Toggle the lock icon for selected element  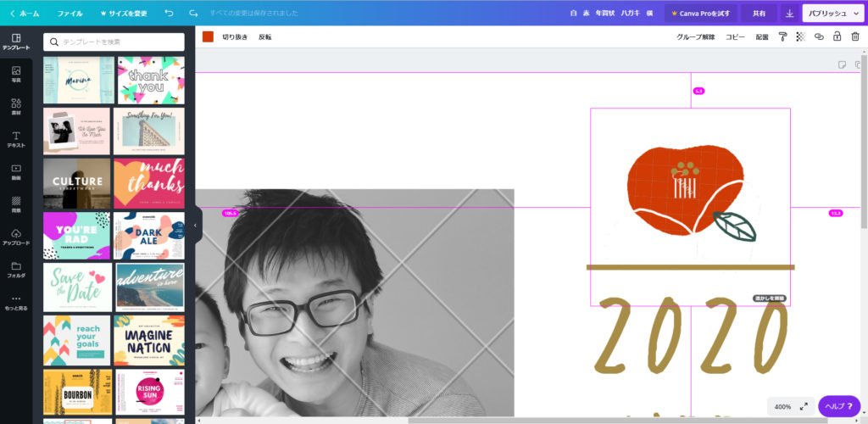[837, 37]
